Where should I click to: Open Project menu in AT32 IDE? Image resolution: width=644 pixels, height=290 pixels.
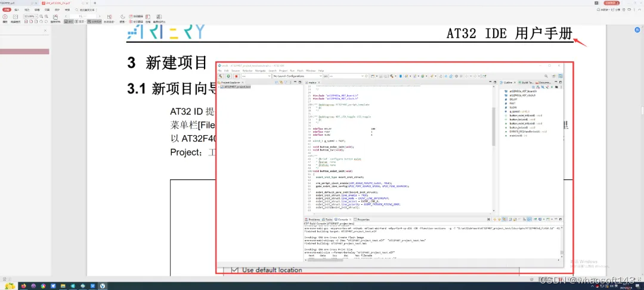pyautogui.click(x=283, y=70)
